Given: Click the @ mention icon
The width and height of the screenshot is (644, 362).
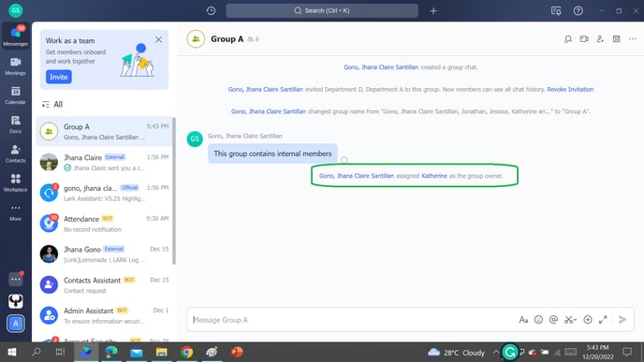Looking at the screenshot, I should (553, 320).
